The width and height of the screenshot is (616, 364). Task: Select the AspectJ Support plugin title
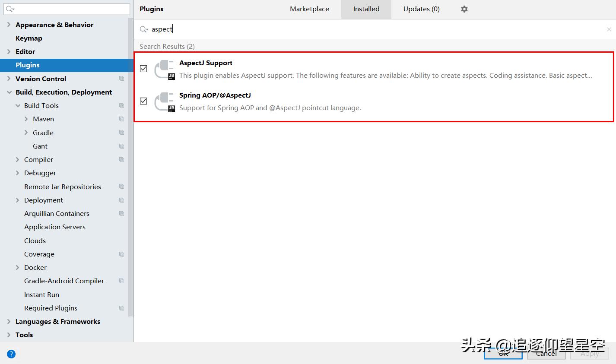pyautogui.click(x=206, y=63)
